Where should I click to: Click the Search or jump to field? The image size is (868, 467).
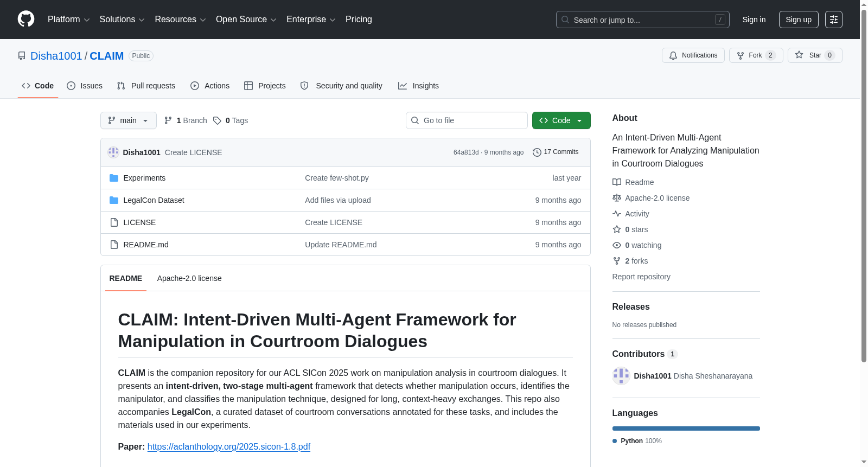pos(643,20)
